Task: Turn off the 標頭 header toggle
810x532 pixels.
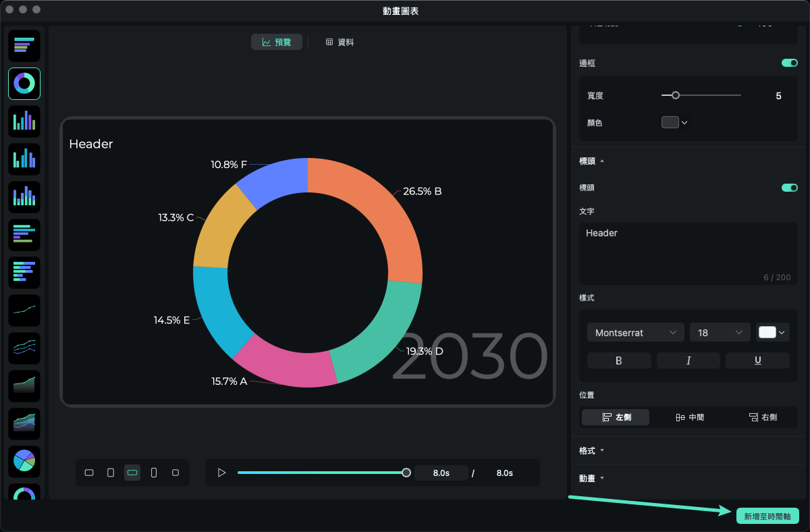Action: click(x=789, y=188)
